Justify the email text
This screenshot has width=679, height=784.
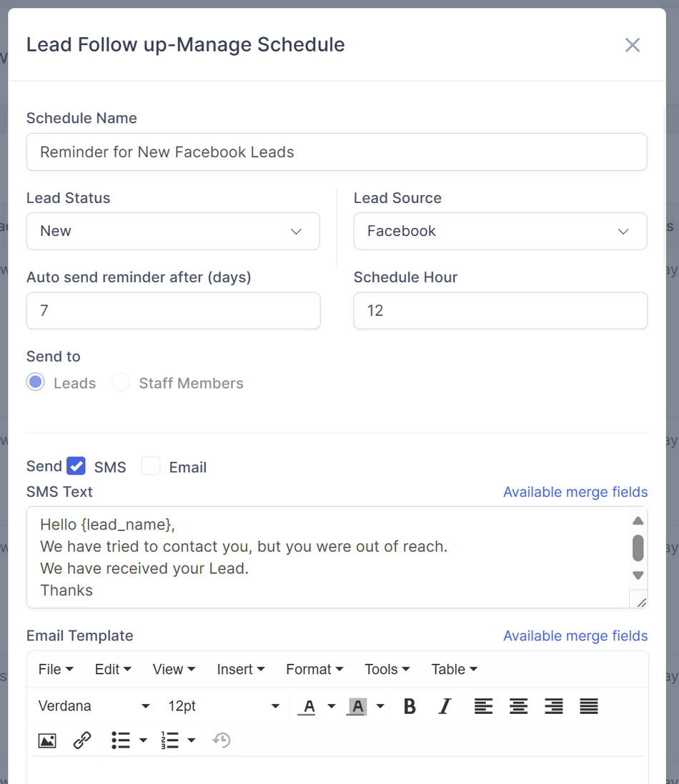(x=588, y=706)
